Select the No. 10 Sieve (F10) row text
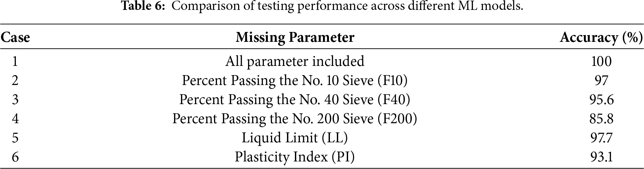 click(x=295, y=80)
